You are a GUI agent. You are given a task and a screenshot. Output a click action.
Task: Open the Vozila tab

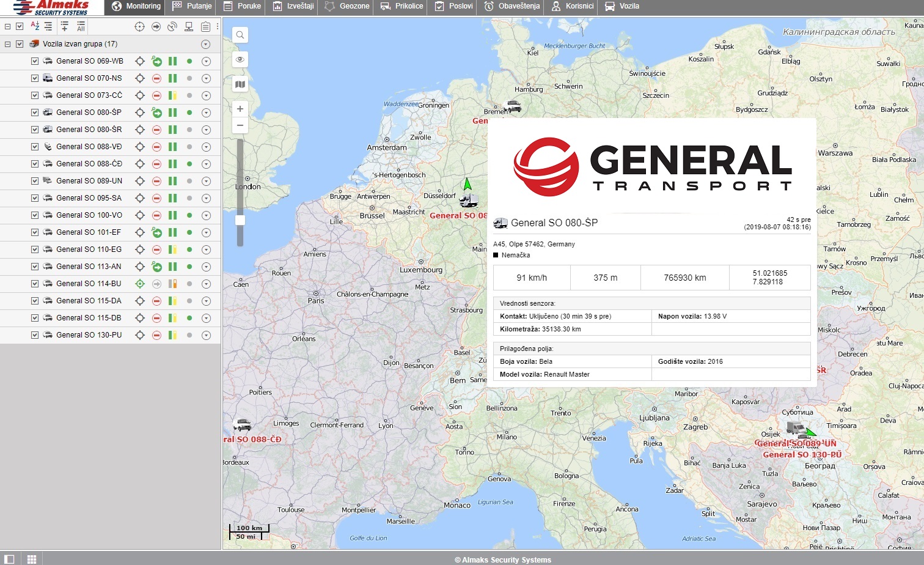point(621,6)
